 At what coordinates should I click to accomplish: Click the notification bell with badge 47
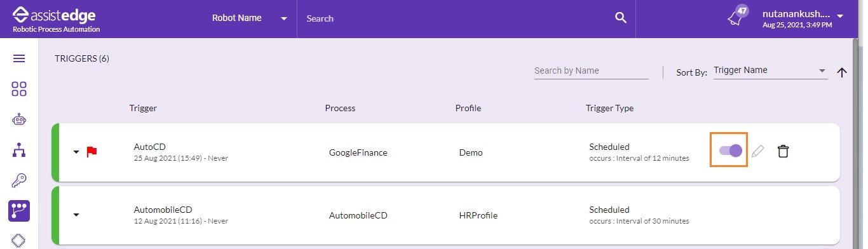(x=737, y=17)
